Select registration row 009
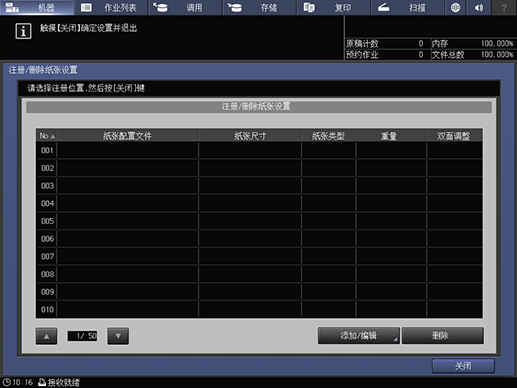Image resolution: width=517 pixels, height=388 pixels. click(x=259, y=292)
